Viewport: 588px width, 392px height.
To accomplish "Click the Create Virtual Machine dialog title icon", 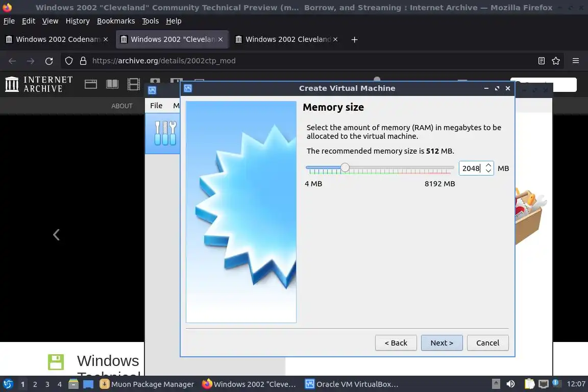I will click(188, 88).
